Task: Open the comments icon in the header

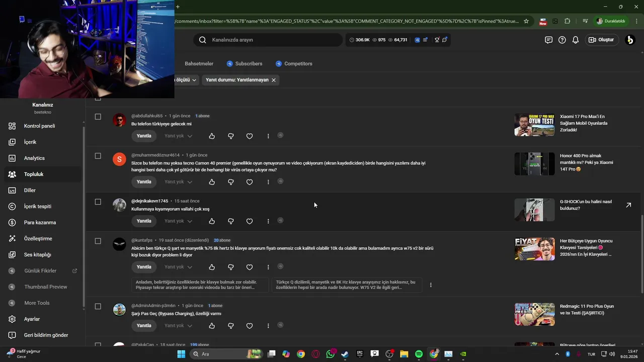Action: tap(548, 40)
